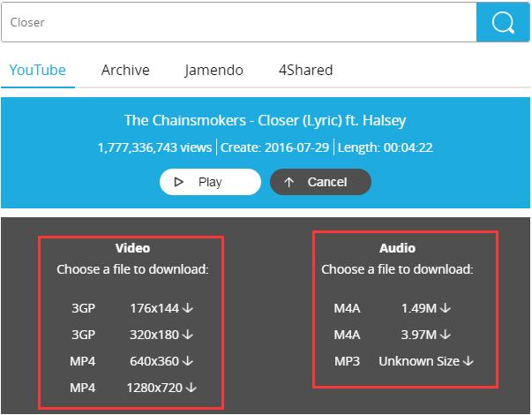532x415 pixels.
Task: Click the 1,777,336,743 views text
Action: tap(154, 147)
